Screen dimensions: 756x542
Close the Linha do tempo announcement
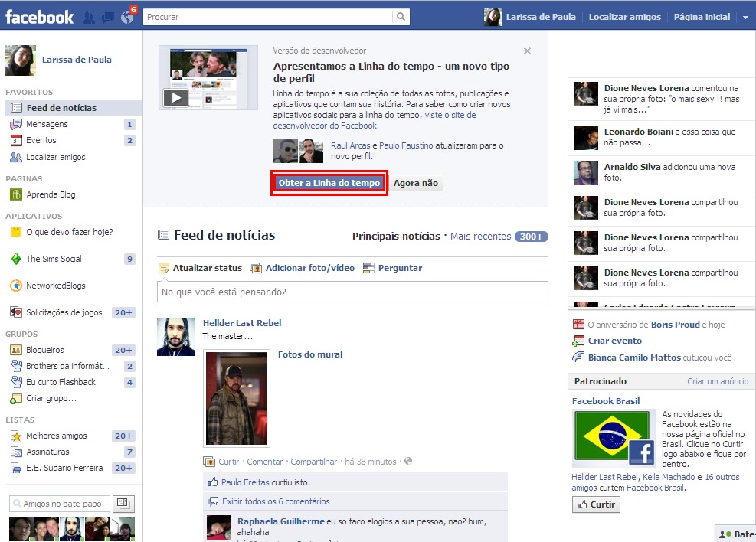click(527, 51)
